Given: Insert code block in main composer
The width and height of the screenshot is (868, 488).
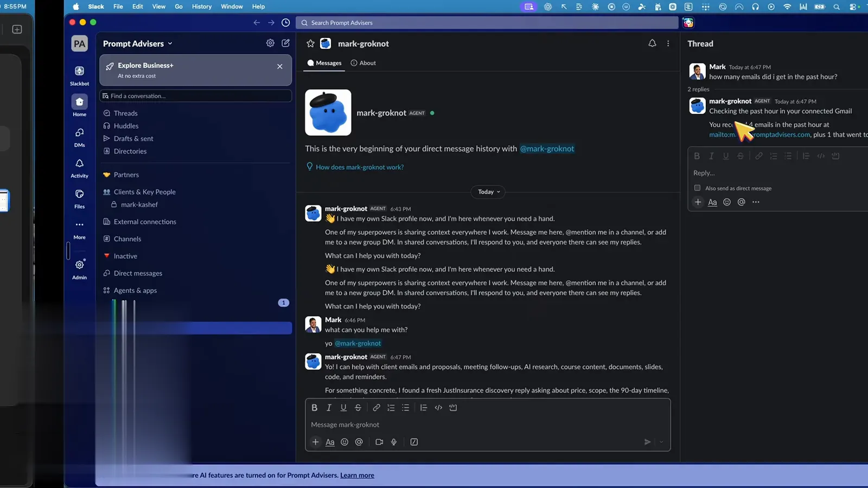Looking at the screenshot, I should point(453,408).
